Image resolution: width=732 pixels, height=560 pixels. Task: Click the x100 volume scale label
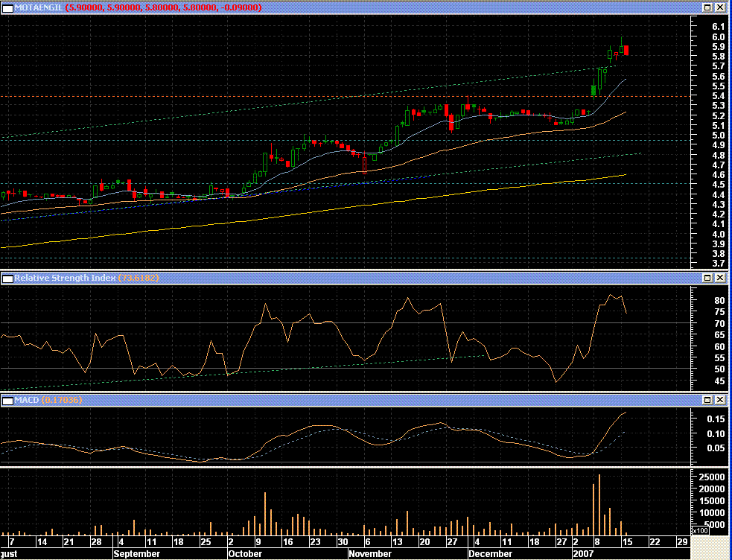700,531
